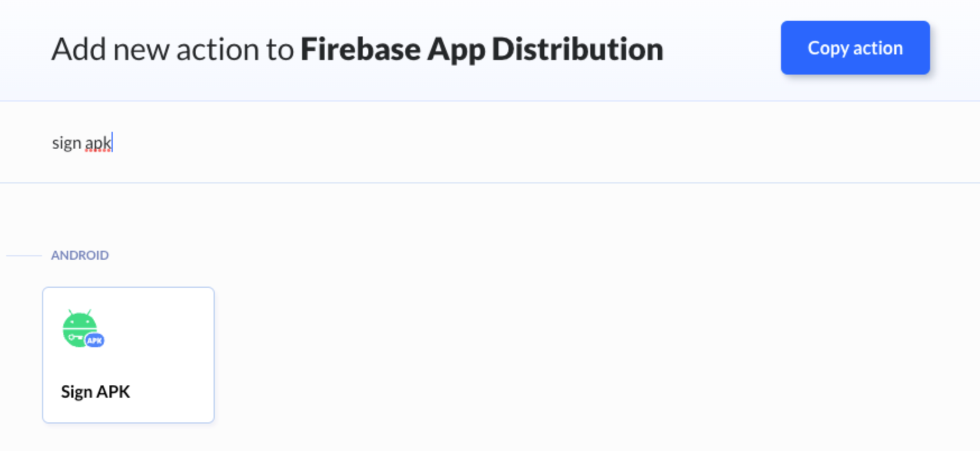
Task: Click the word APK in card label
Action: click(113, 392)
